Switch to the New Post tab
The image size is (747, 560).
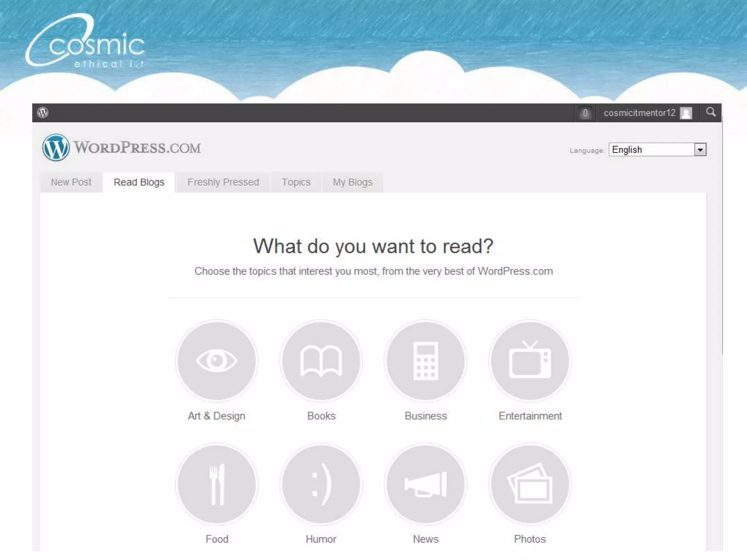coord(71,182)
